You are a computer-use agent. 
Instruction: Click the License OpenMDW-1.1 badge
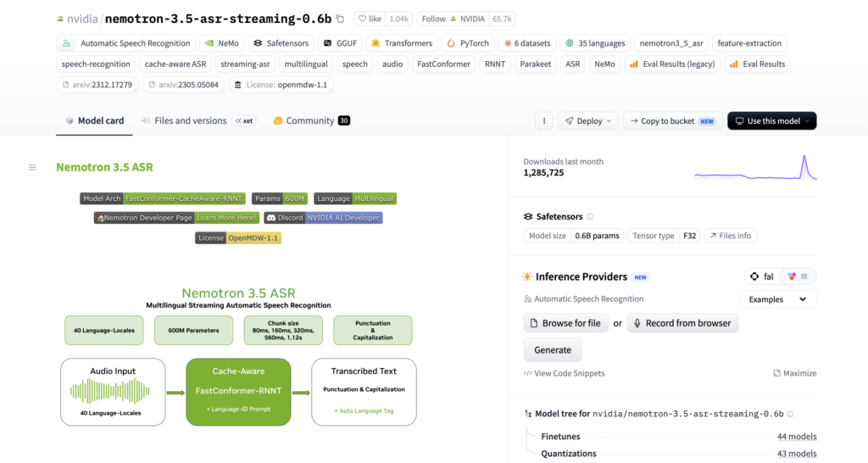(238, 238)
